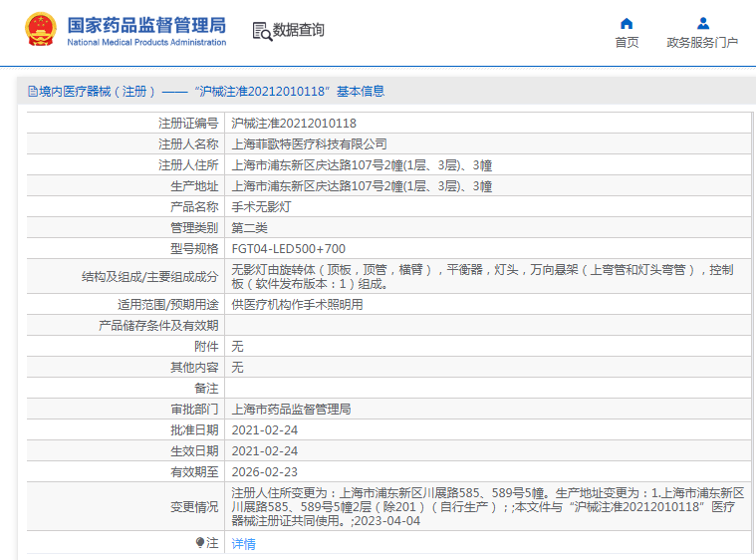Viewport: 756px width, 560px height.
Task: Click the 变更情况 label
Action: coord(194,507)
